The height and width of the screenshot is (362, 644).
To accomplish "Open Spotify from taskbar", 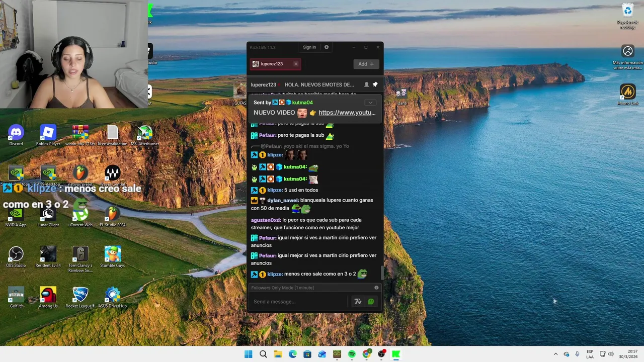I will point(352,354).
